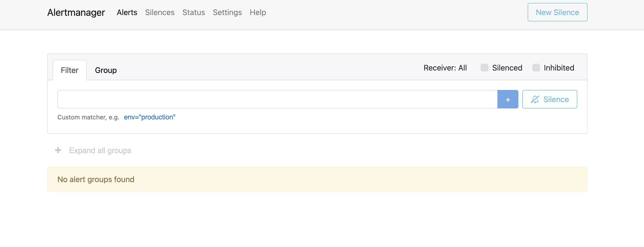Open the Alerts navigation item
The width and height of the screenshot is (644, 247).
127,12
